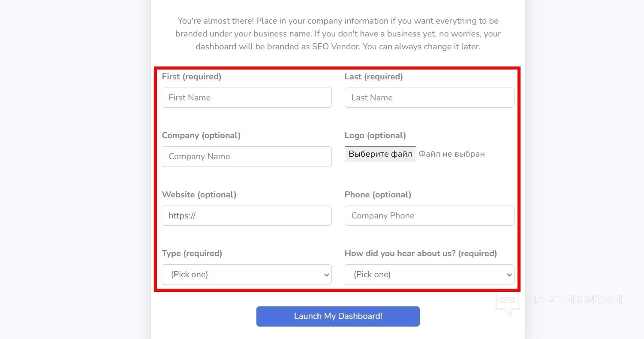The image size is (644, 339).
Task: Click the "Logo (optional)" label
Action: pyautogui.click(x=375, y=136)
